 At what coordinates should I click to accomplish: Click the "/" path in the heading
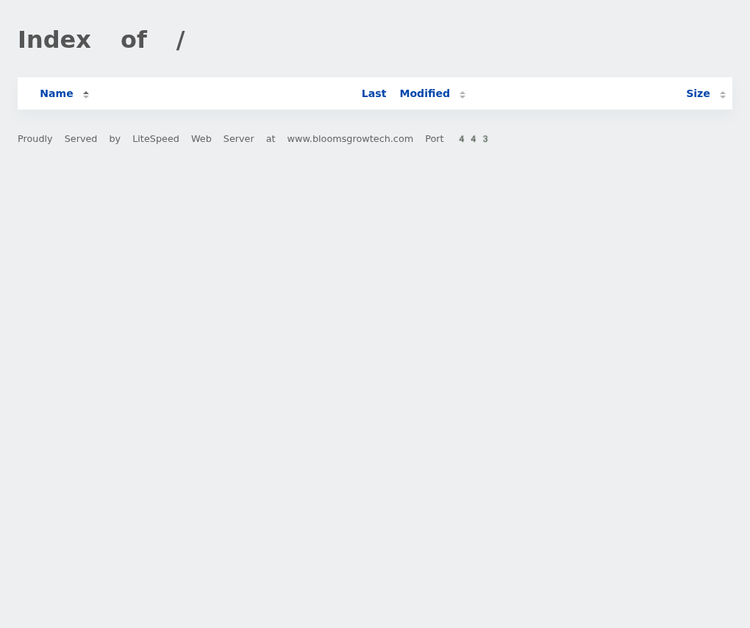pos(180,40)
